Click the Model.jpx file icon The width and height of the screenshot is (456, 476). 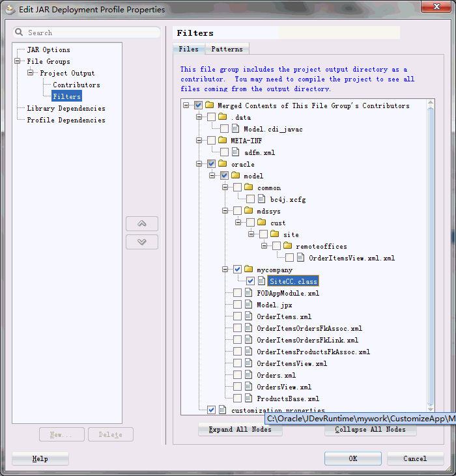[x=249, y=305]
